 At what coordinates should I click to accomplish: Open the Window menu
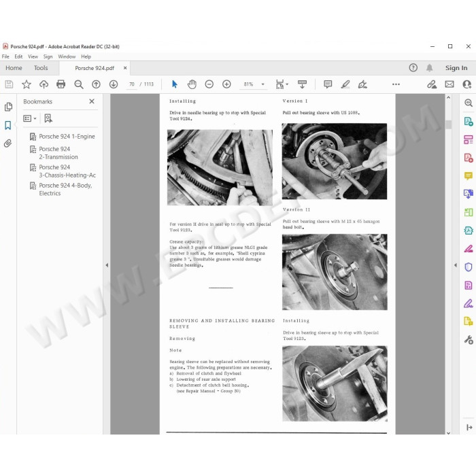[x=67, y=56]
